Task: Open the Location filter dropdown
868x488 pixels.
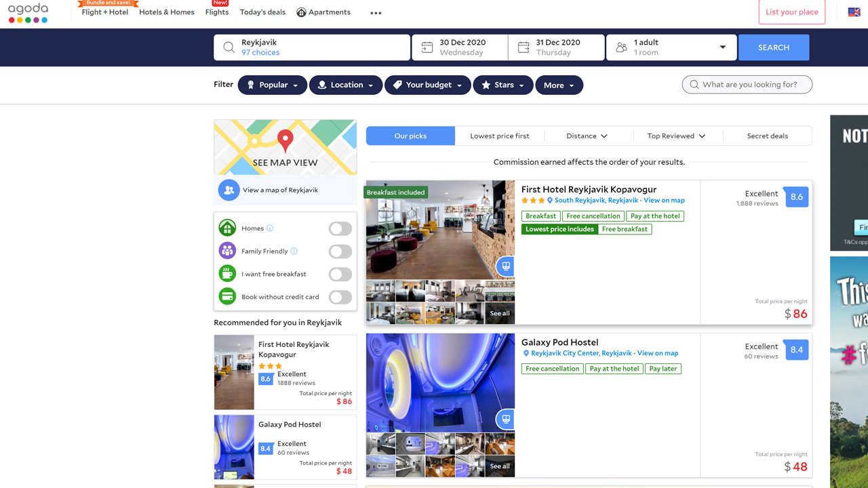Action: [x=346, y=85]
